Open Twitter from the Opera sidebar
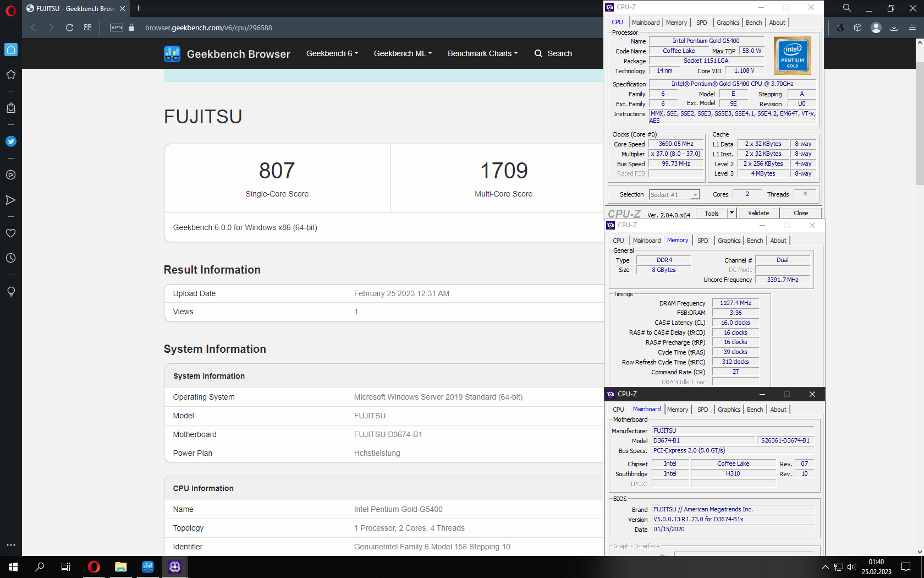This screenshot has width=924, height=578. 11,141
